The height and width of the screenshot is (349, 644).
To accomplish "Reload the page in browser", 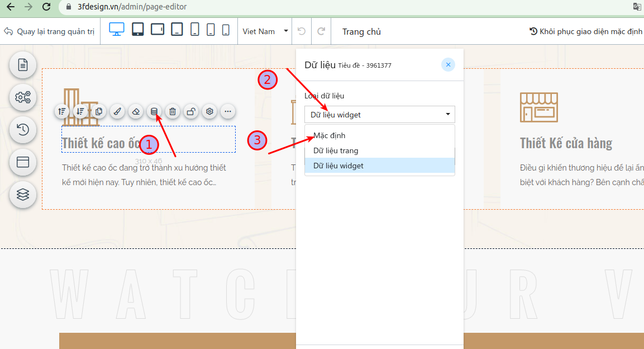I will 46,7.
